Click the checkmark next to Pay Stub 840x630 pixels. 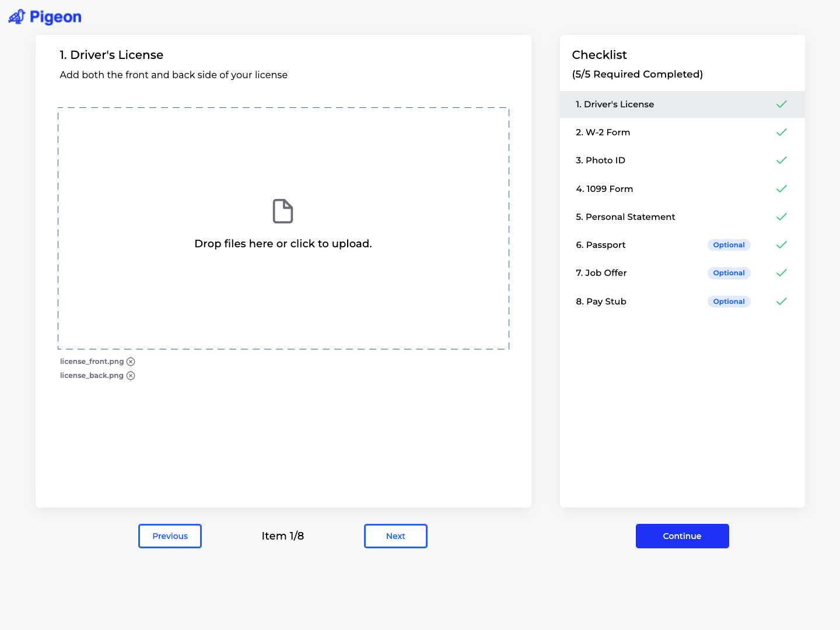pos(782,301)
